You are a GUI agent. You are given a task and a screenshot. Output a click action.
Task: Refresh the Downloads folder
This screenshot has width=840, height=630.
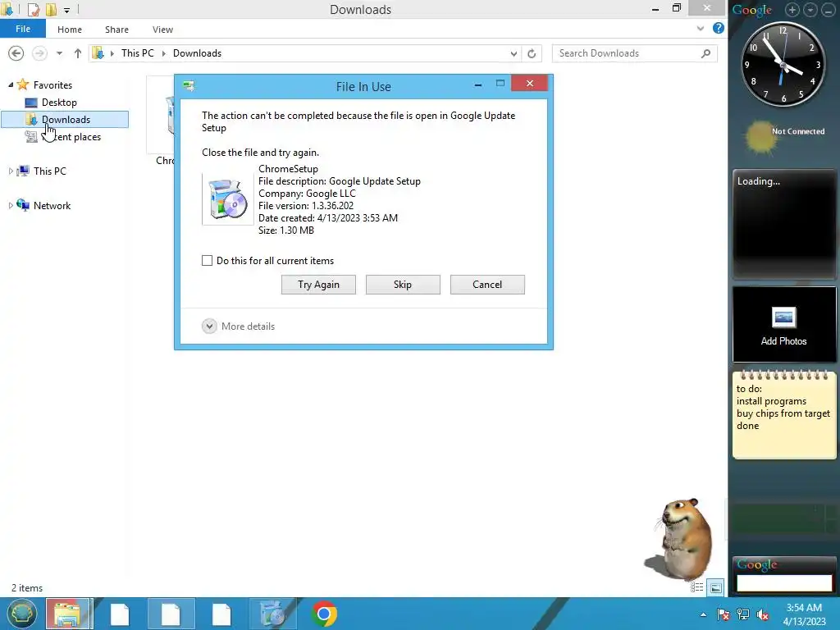532,53
